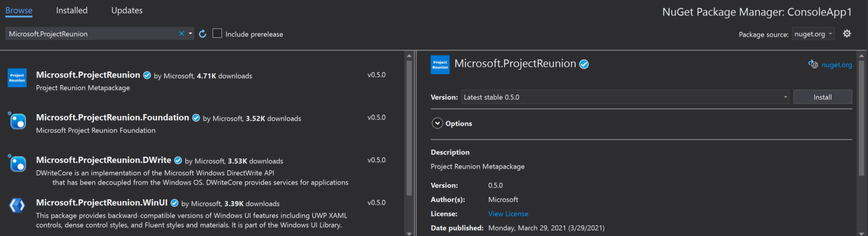Click the v0.5.0 version of Microsoft.ProjectReunion.Foundation

[376, 118]
